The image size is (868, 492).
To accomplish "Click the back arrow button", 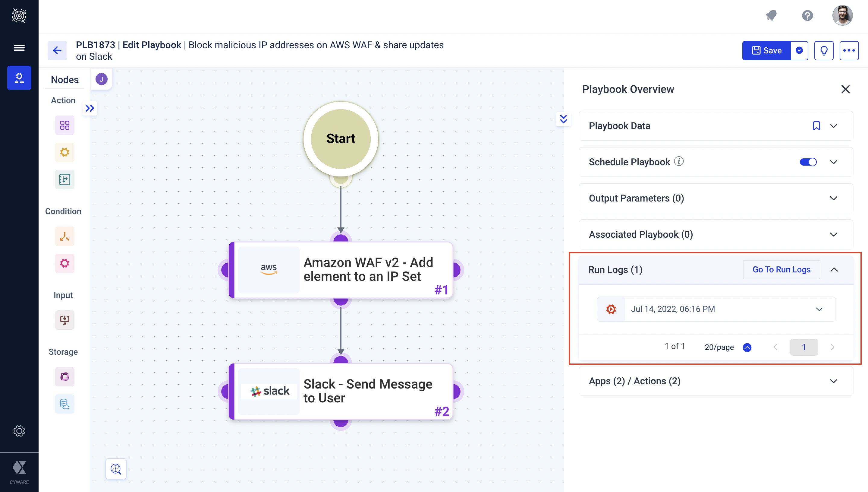I will (x=57, y=51).
